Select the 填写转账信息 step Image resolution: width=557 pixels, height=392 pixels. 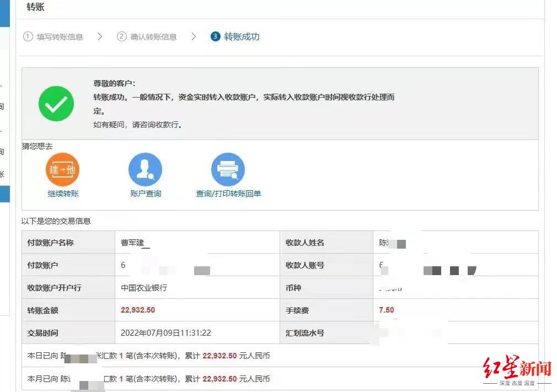pos(60,37)
